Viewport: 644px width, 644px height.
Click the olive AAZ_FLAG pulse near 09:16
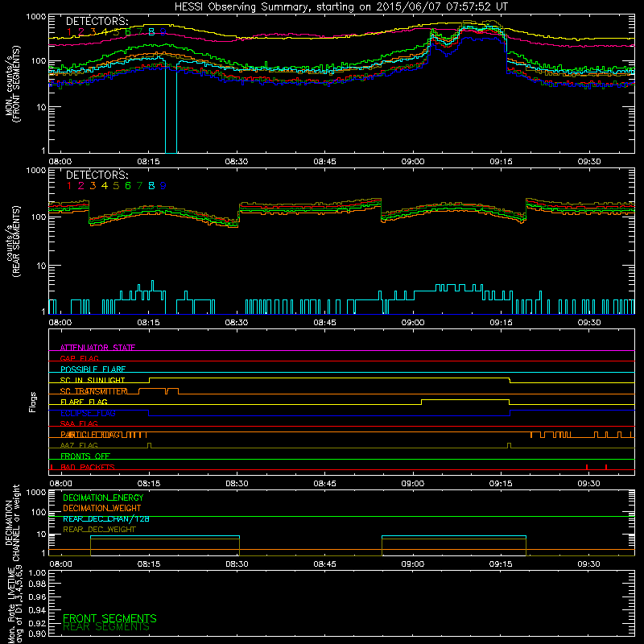click(x=510, y=445)
